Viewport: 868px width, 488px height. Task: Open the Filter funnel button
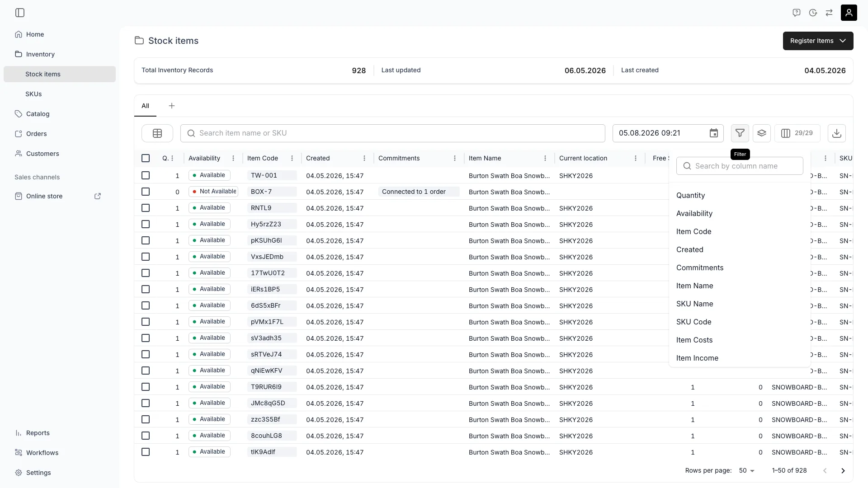[740, 133]
